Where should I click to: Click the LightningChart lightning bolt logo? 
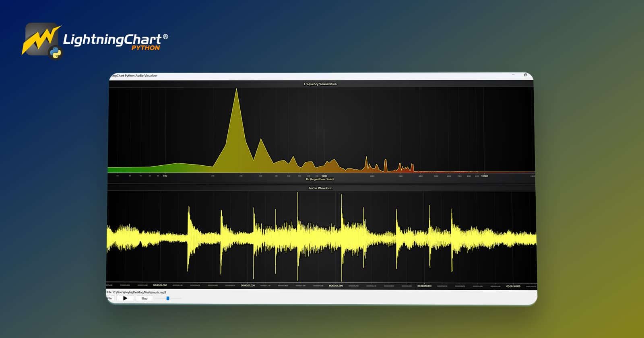point(40,39)
